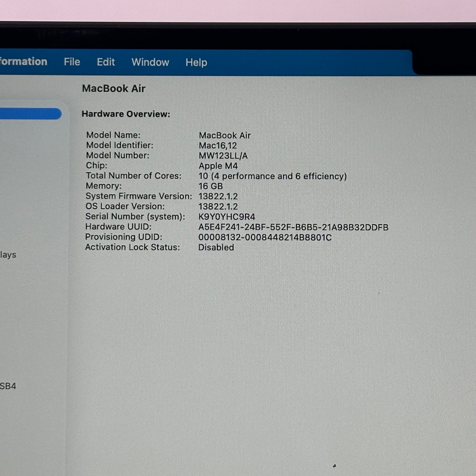476x476 pixels.
Task: Open the Help menu
Action: 196,63
